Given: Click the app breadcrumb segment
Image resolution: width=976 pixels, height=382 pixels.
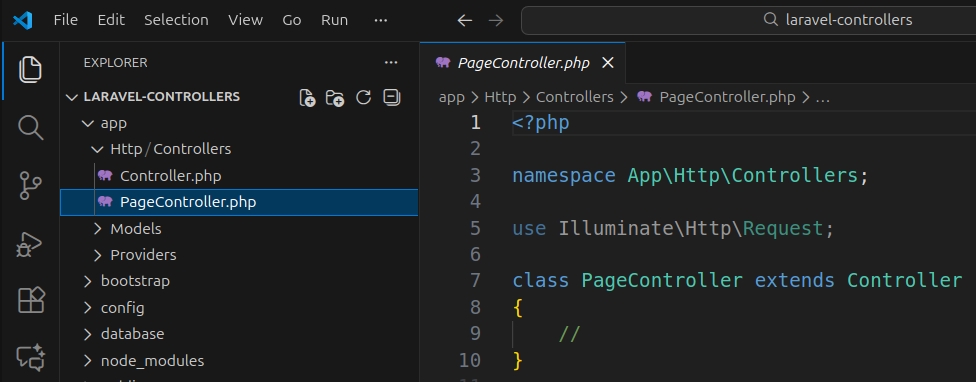Looking at the screenshot, I should point(452,97).
